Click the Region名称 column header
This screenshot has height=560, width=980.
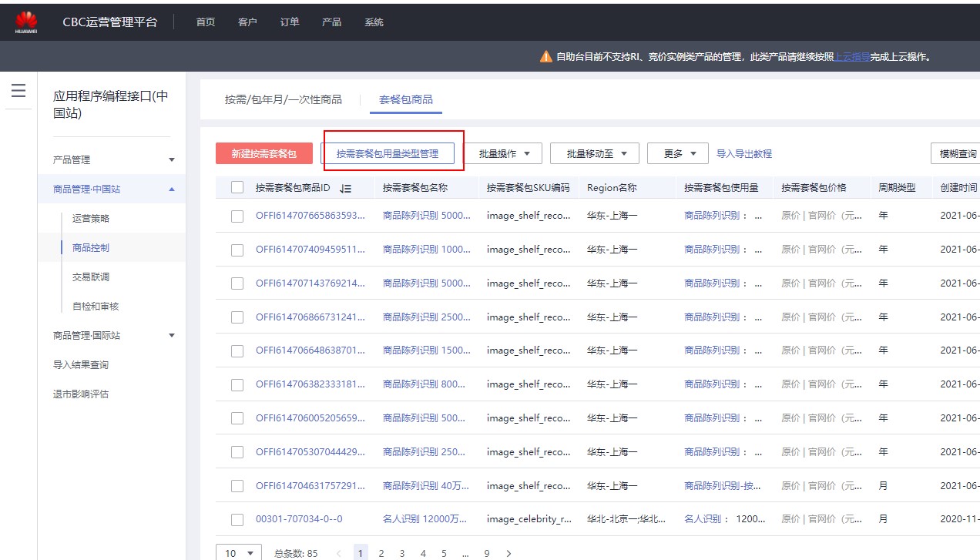click(x=612, y=187)
